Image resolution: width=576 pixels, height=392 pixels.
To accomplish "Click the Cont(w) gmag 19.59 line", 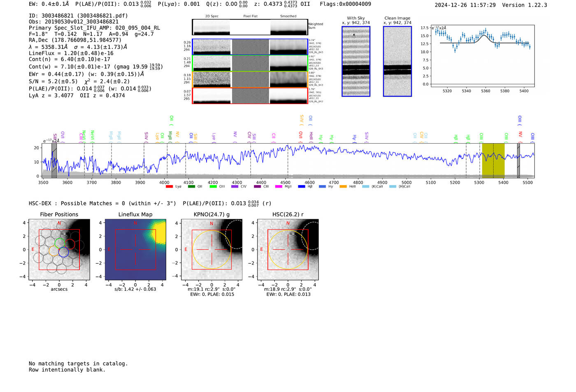I will (96, 66).
